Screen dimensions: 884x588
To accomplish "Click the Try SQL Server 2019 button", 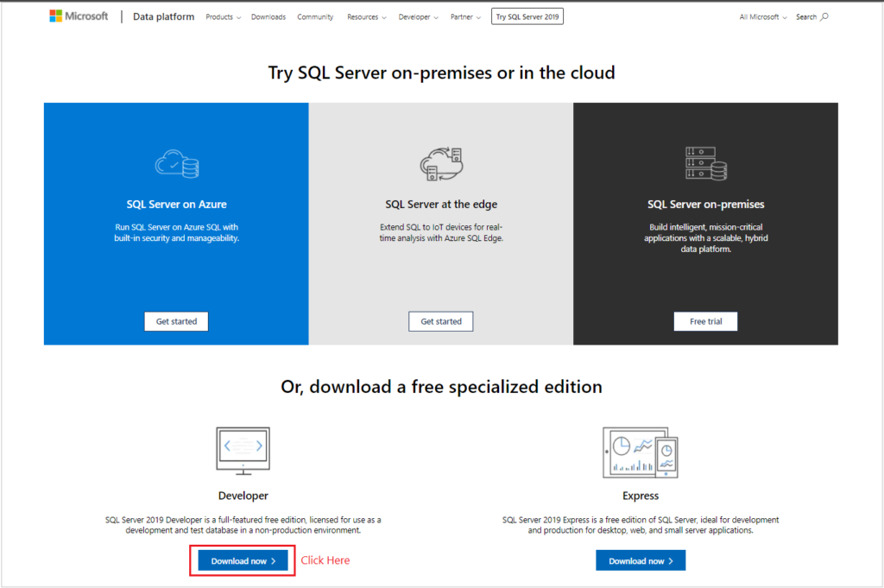I will [x=527, y=17].
